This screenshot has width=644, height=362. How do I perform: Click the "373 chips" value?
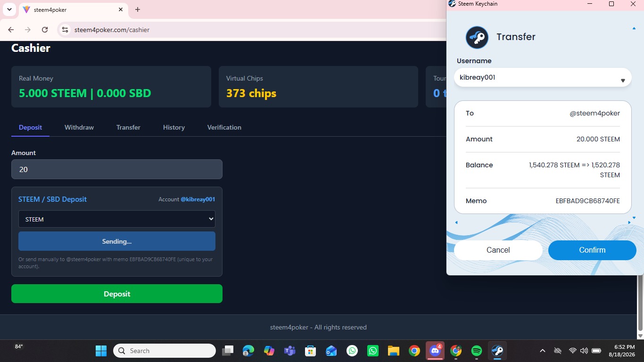251,93
